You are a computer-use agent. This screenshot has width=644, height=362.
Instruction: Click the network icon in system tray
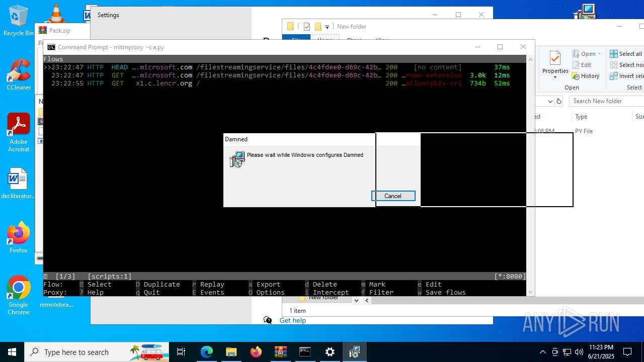click(567, 352)
